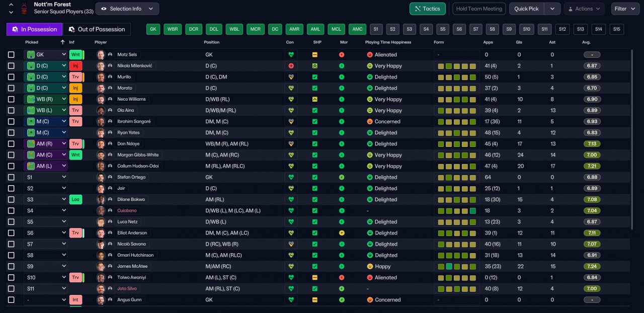The height and width of the screenshot is (313, 644).
Task: Switch to the Out of Possession tab
Action: (x=97, y=29)
